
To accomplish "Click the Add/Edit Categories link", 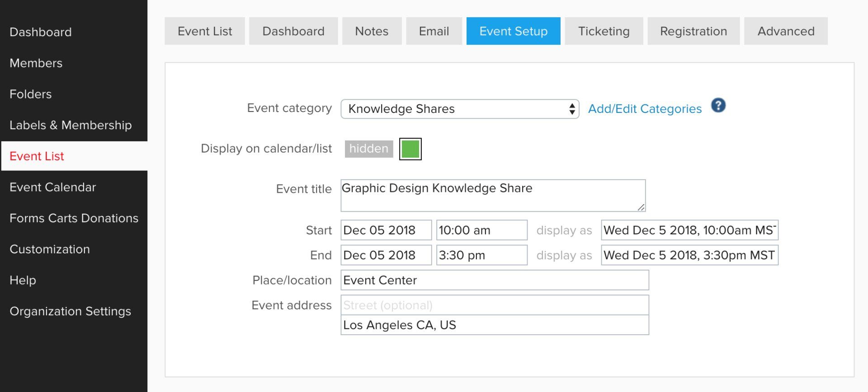I will [x=645, y=109].
